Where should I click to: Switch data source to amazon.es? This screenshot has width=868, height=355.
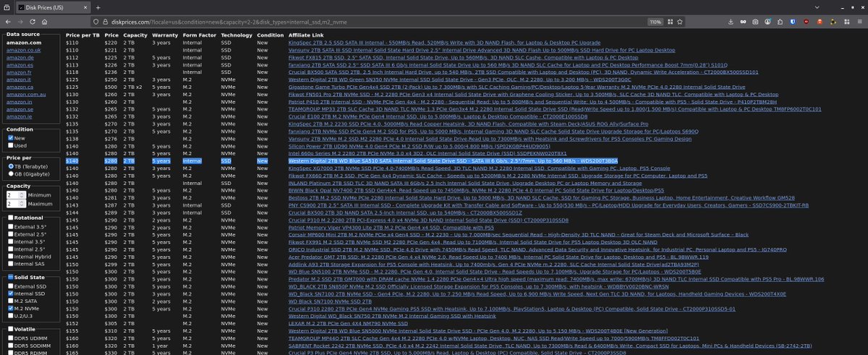19,65
